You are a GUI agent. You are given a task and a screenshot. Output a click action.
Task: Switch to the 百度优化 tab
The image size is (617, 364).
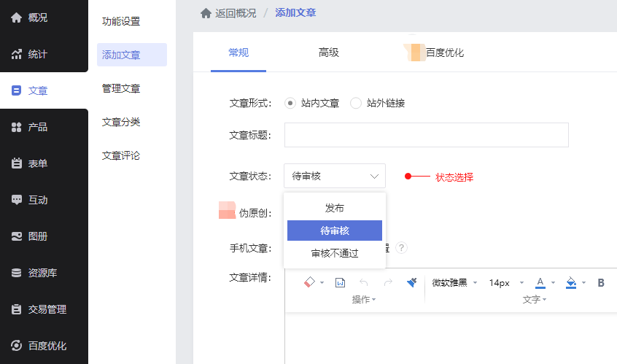coord(445,53)
